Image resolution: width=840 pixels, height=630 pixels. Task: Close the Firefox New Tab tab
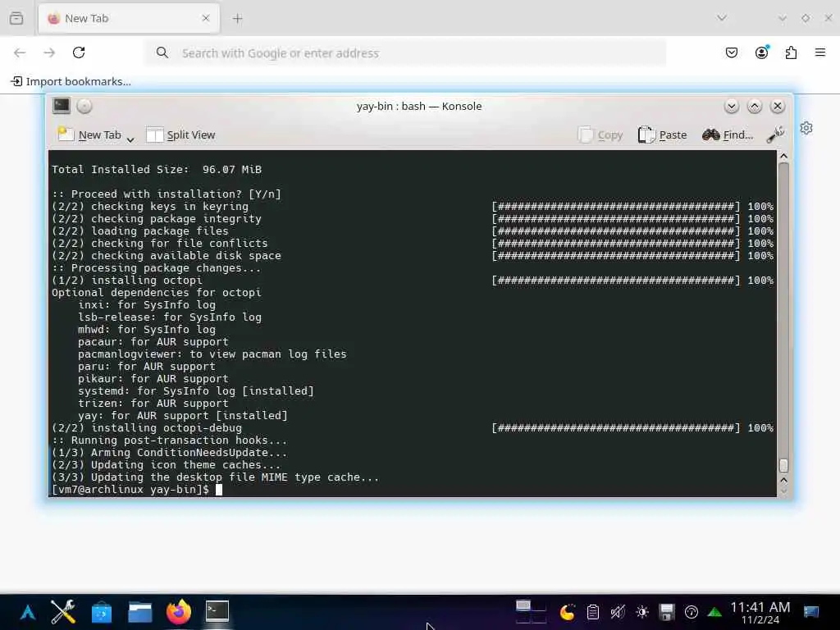(x=206, y=18)
